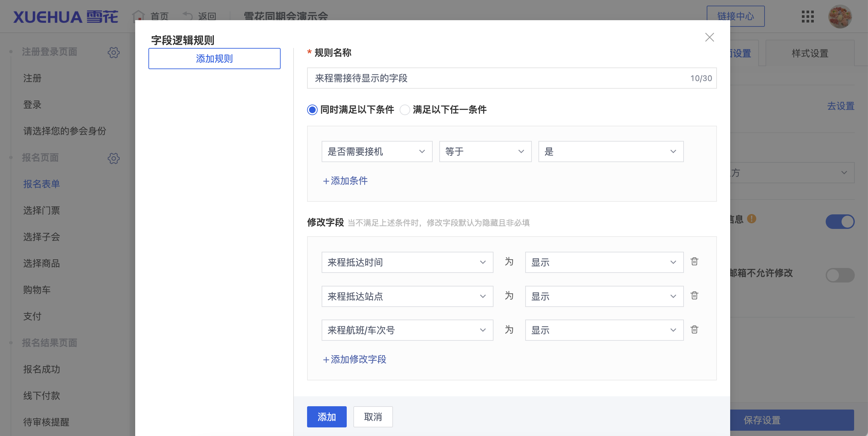Screen dimensions: 868x436
Task: Click the orange info icon beside 信息
Action: [751, 219]
